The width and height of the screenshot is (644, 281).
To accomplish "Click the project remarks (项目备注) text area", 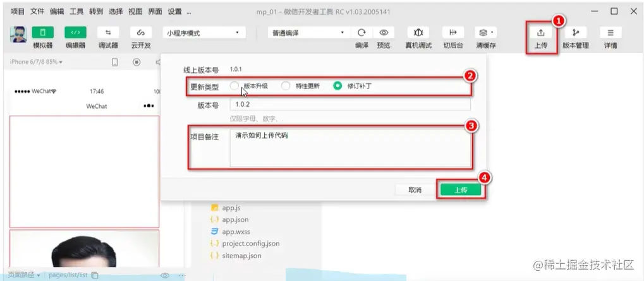I will pyautogui.click(x=350, y=148).
